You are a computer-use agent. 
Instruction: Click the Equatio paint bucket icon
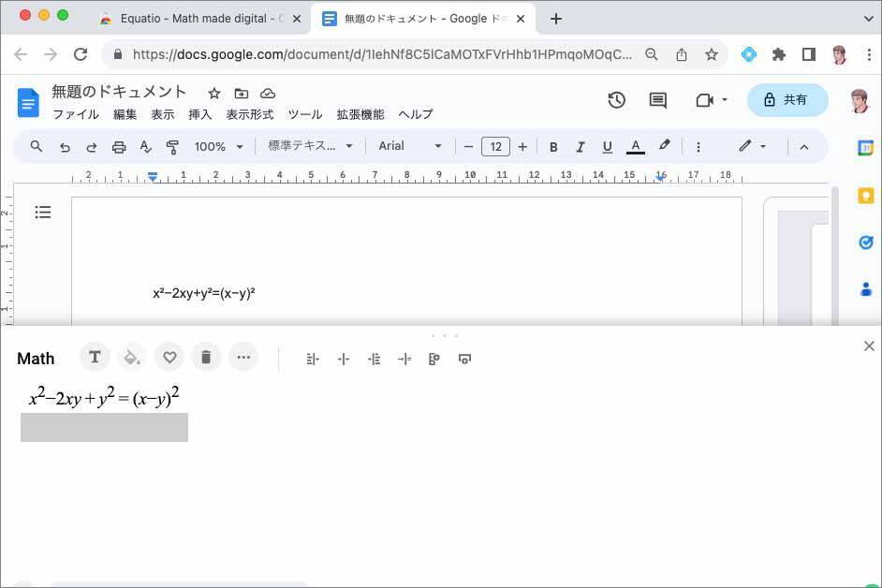[x=132, y=357]
